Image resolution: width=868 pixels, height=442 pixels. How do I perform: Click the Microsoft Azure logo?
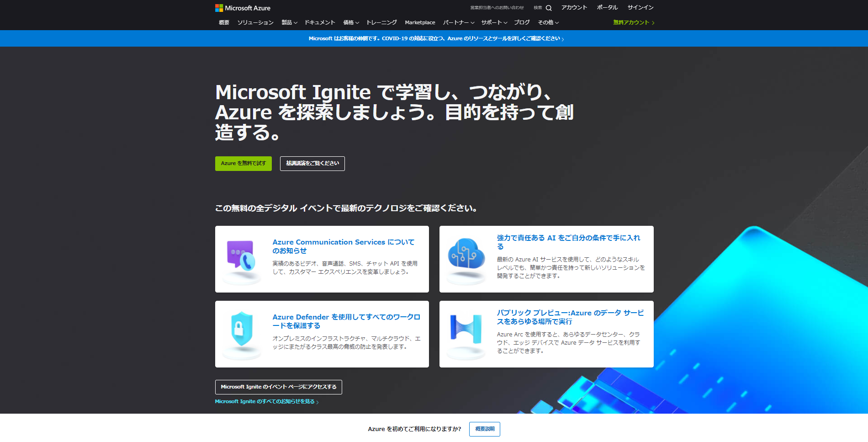pos(243,8)
